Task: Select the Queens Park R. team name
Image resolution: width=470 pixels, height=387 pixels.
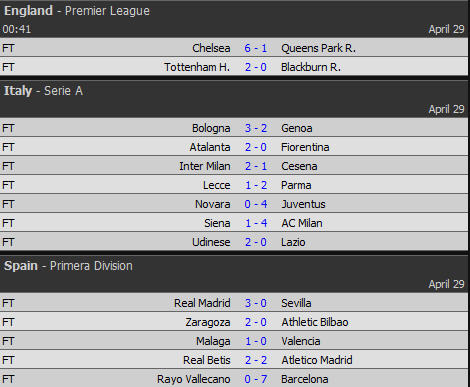Action: click(318, 48)
